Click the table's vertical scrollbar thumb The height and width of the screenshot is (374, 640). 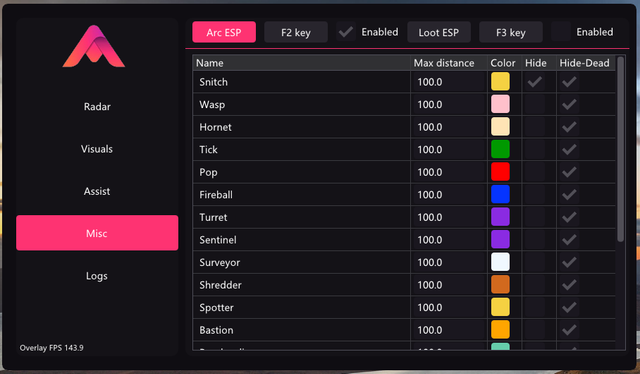(x=620, y=149)
